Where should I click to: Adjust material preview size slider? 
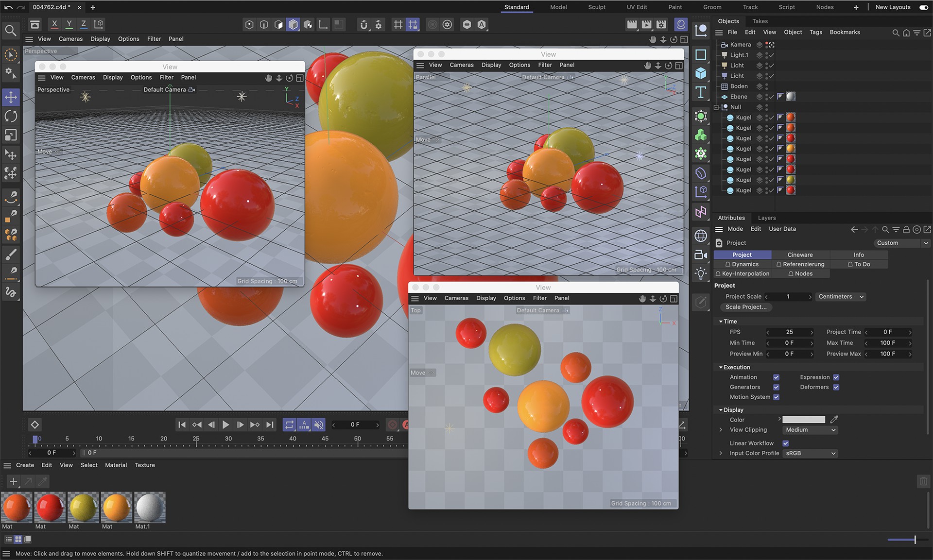tap(915, 540)
